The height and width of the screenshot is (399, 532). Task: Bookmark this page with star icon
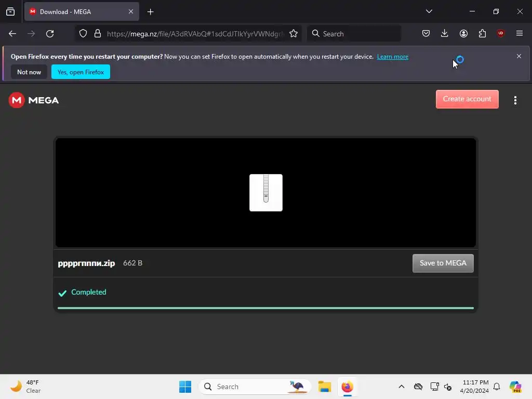(294, 34)
